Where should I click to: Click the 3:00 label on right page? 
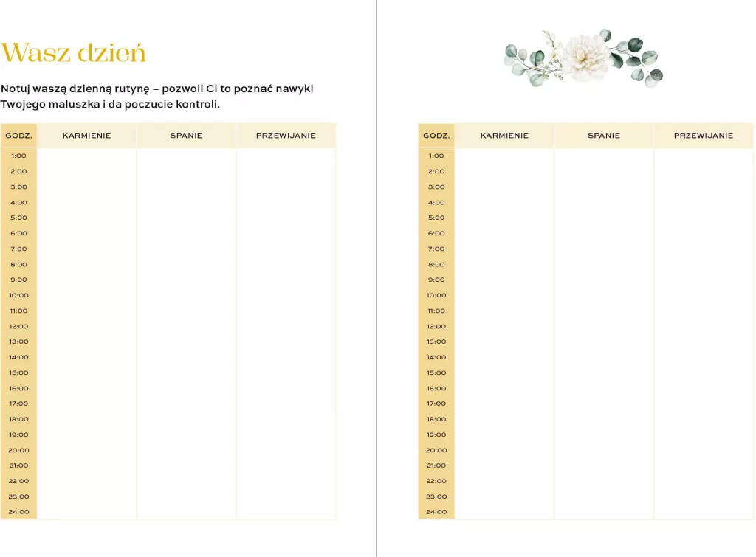(x=436, y=187)
